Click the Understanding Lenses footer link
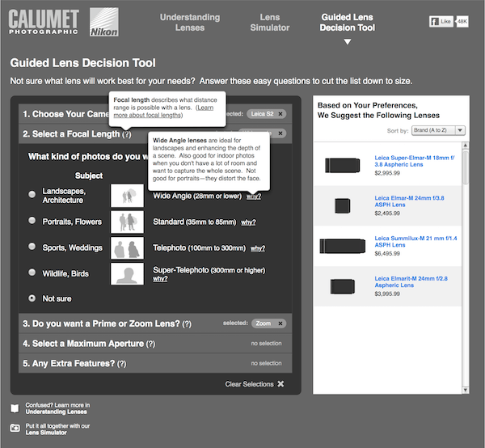Image resolution: width=485 pixels, height=448 pixels. [56, 412]
